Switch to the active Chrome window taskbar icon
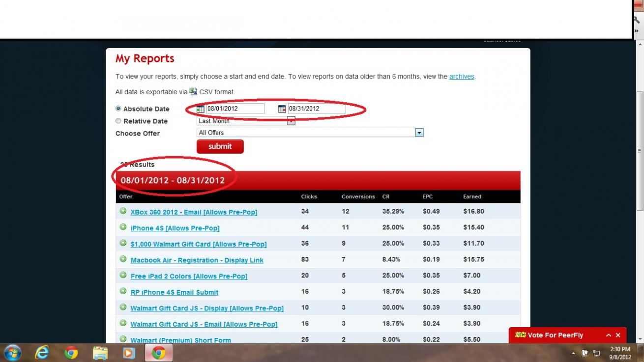This screenshot has width=644, height=362. 158,353
